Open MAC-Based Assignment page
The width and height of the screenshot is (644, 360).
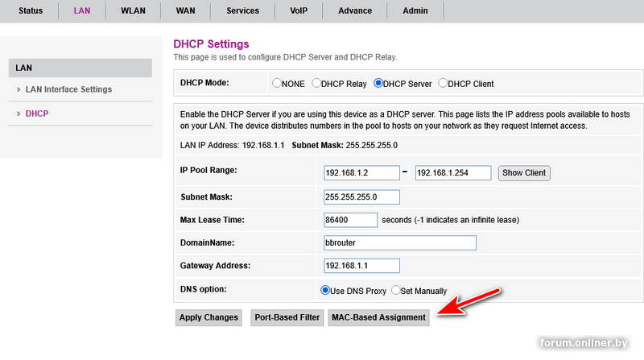378,317
